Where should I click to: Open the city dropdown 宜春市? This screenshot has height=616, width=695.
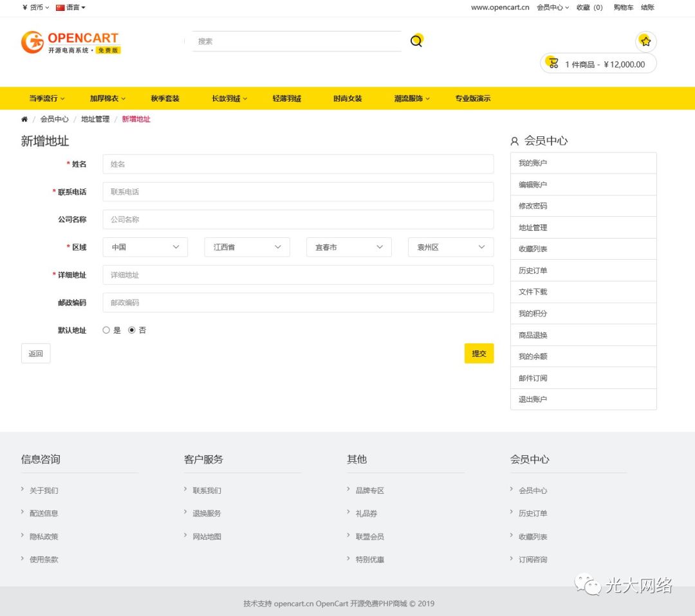tap(349, 247)
